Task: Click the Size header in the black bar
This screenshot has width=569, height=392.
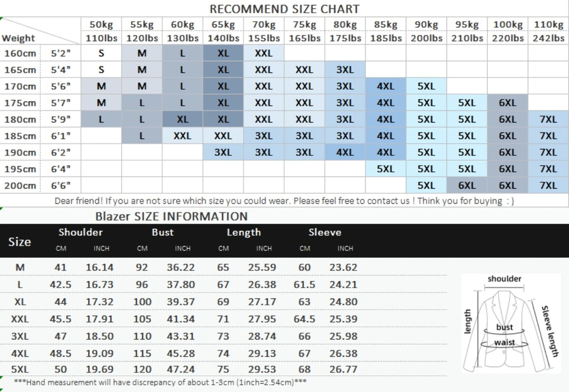Action: tap(20, 242)
